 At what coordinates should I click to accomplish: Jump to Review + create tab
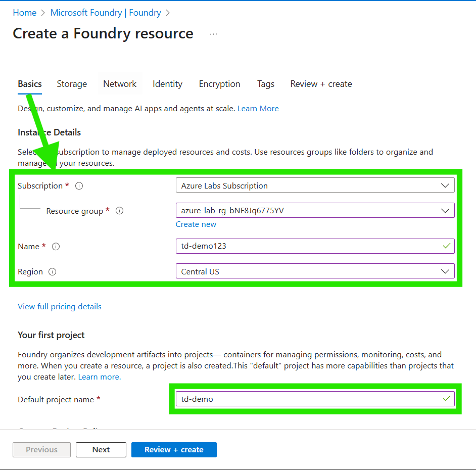(x=321, y=84)
